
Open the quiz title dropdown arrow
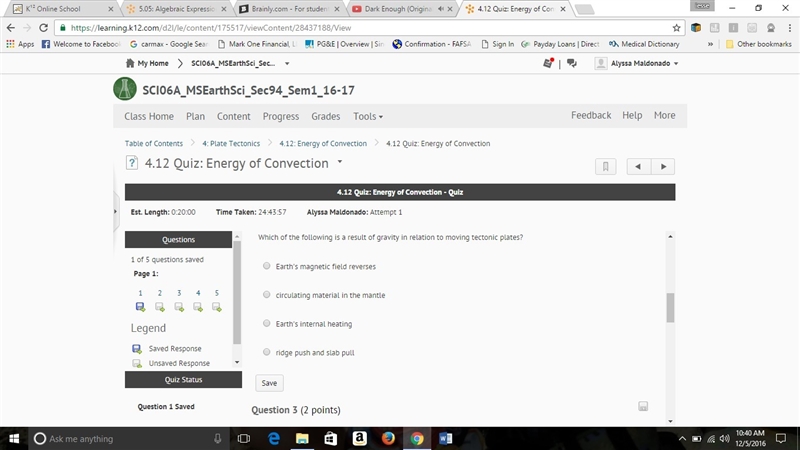(340, 162)
